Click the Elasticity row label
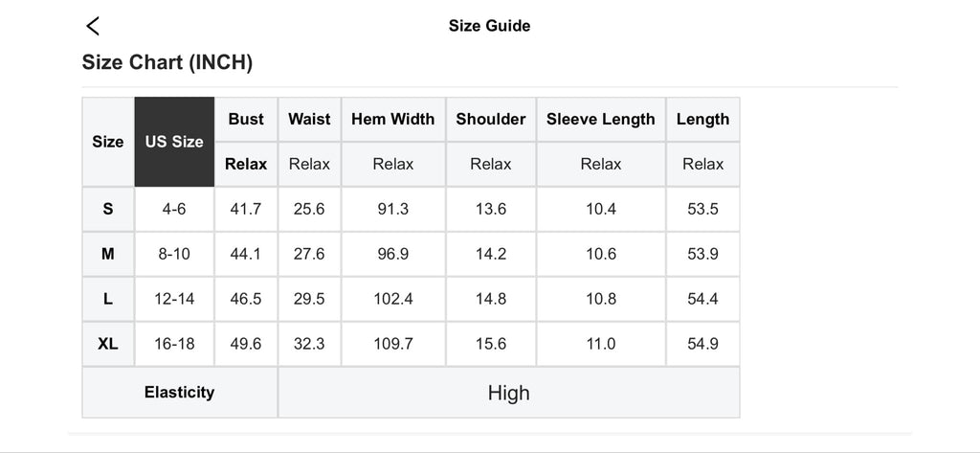 click(x=180, y=393)
